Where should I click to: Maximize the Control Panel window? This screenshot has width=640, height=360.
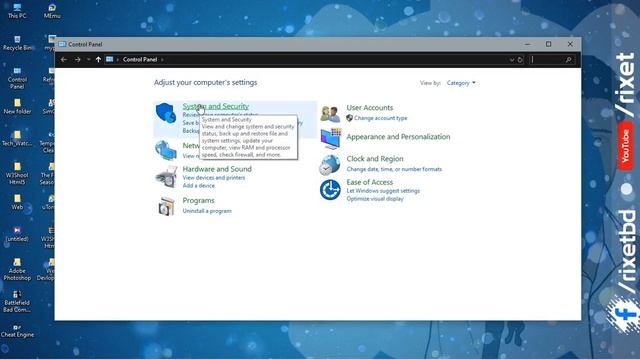tap(549, 44)
